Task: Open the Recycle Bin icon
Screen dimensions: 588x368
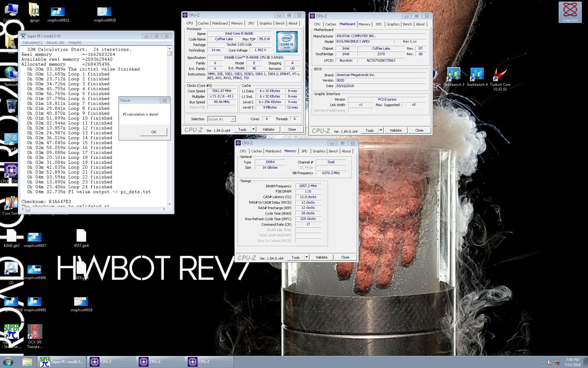Action: coord(11,107)
